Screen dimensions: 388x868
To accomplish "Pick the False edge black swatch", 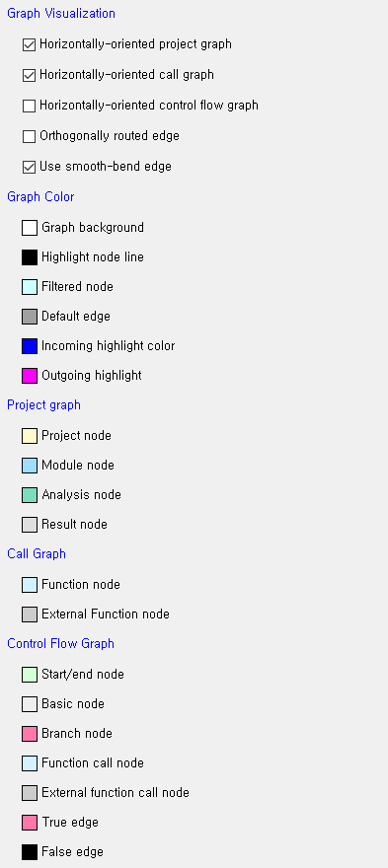I will click(30, 852).
